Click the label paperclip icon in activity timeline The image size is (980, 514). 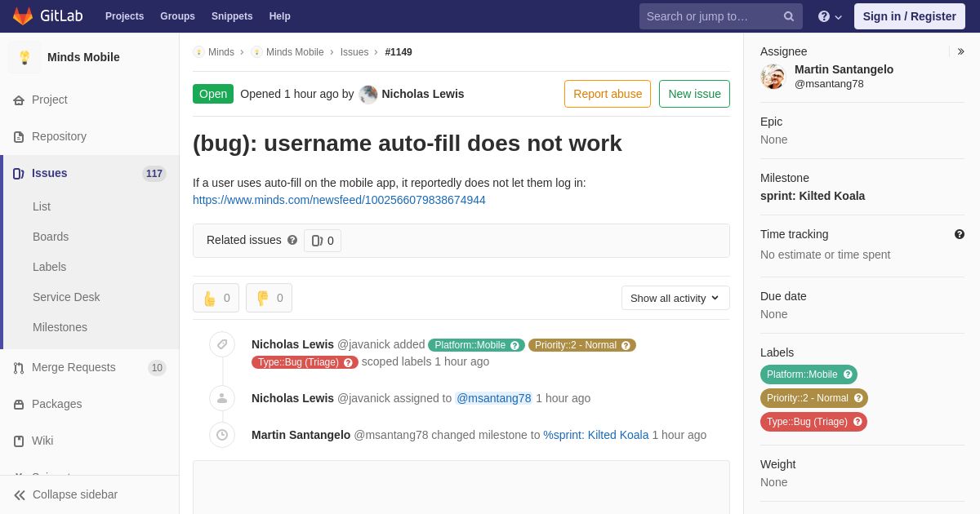[222, 344]
